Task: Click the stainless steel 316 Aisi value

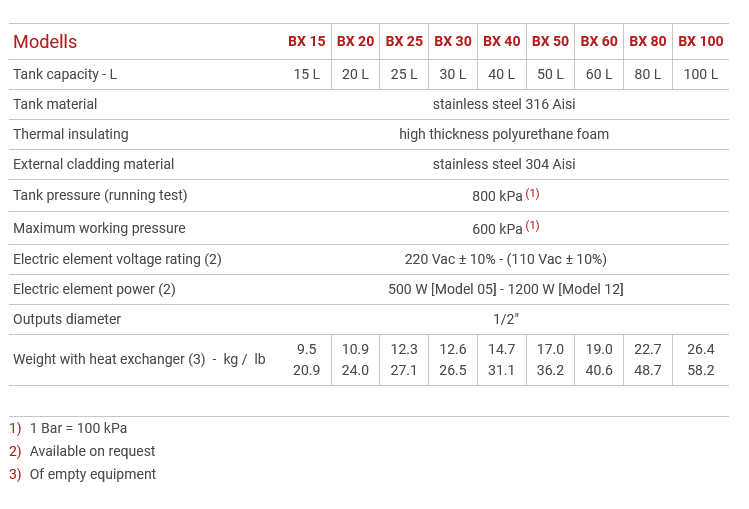Action: 504,104
